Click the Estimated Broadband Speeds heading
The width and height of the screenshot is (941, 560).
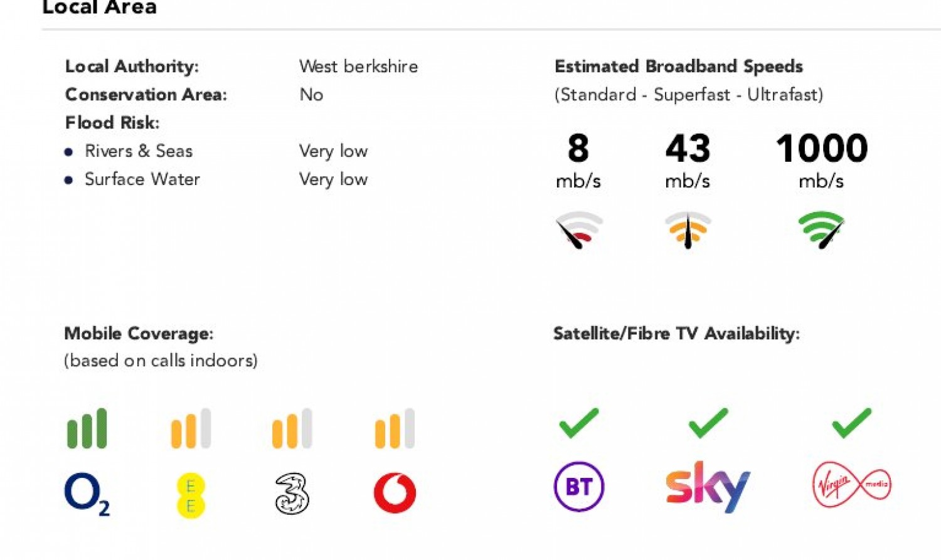coord(678,66)
